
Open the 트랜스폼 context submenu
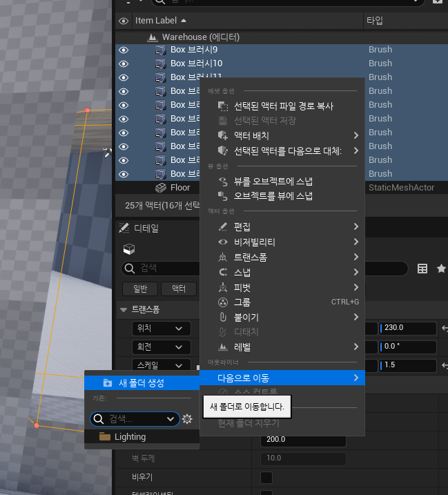pos(282,257)
